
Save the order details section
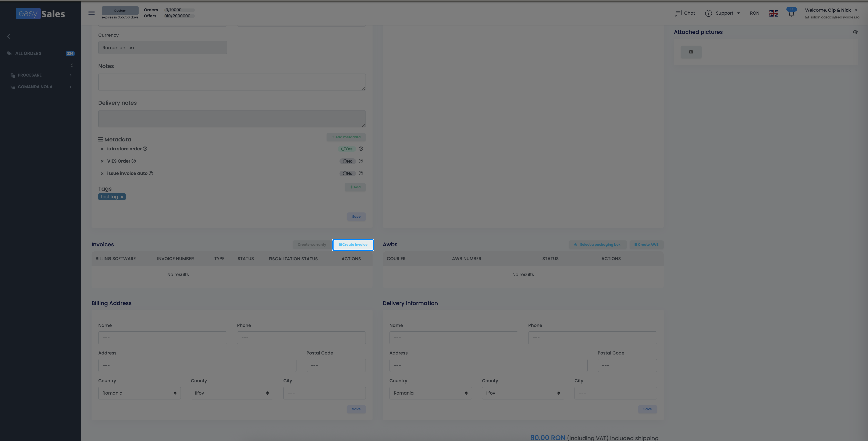(x=356, y=217)
